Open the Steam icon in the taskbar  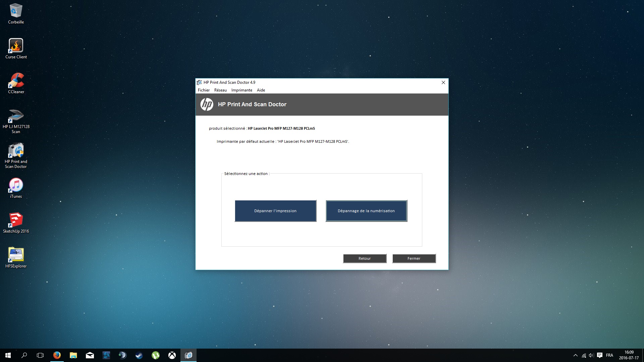pos(139,355)
